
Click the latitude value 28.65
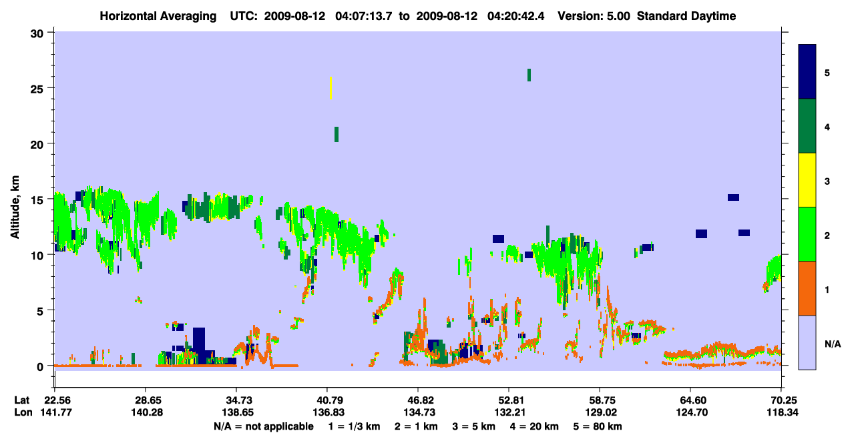coord(146,400)
